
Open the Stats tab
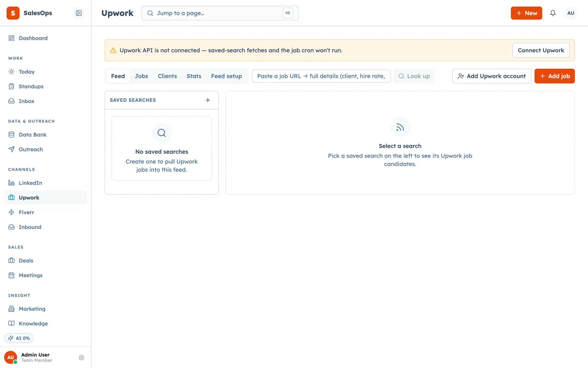(x=194, y=76)
